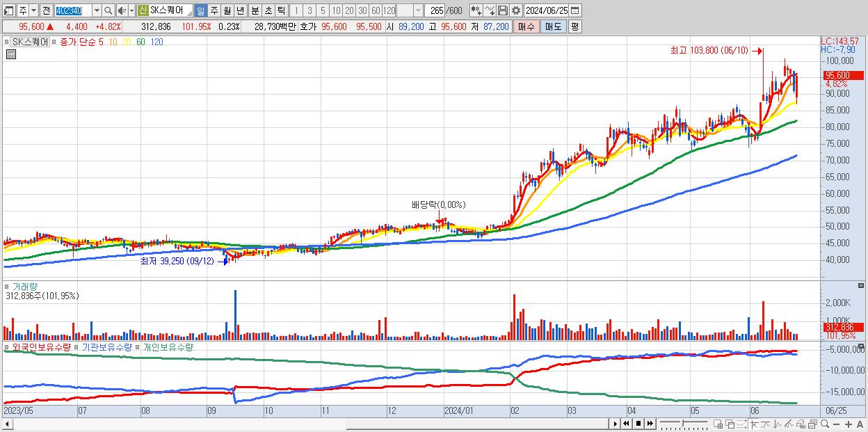Switch to 초 (second) chart period
The width and height of the screenshot is (868, 432).
coord(268,10)
